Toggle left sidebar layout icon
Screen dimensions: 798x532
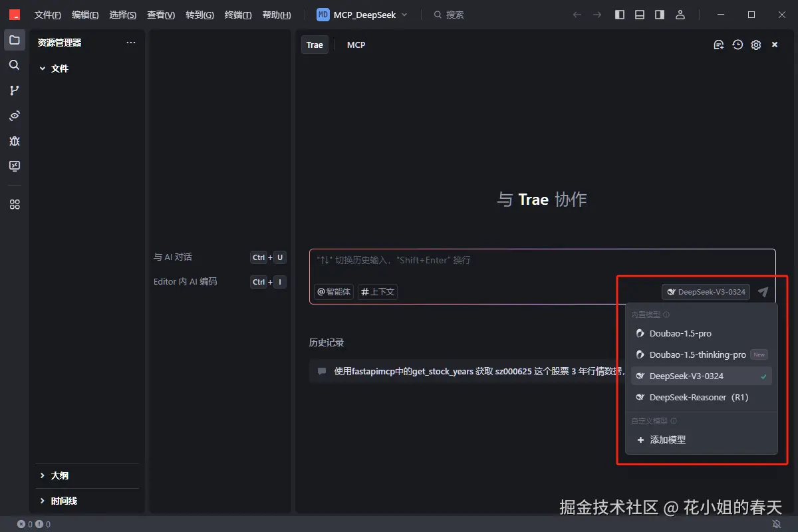[620, 15]
